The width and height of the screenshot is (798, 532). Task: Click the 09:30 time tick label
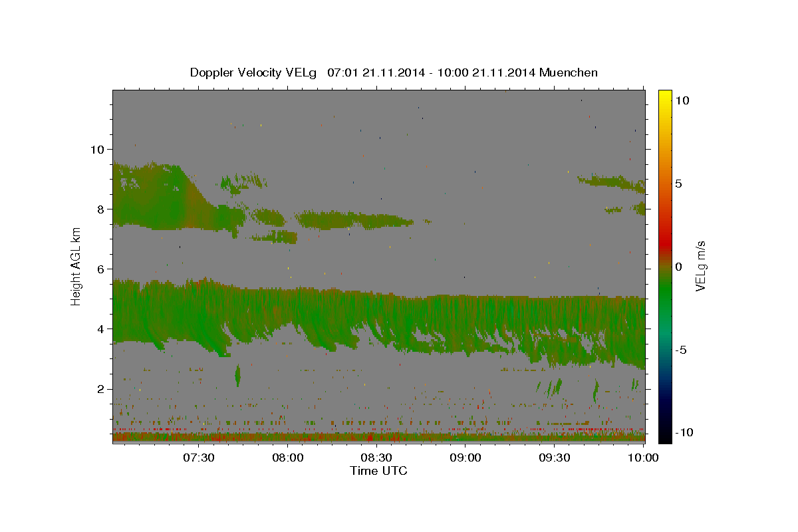tap(554, 458)
